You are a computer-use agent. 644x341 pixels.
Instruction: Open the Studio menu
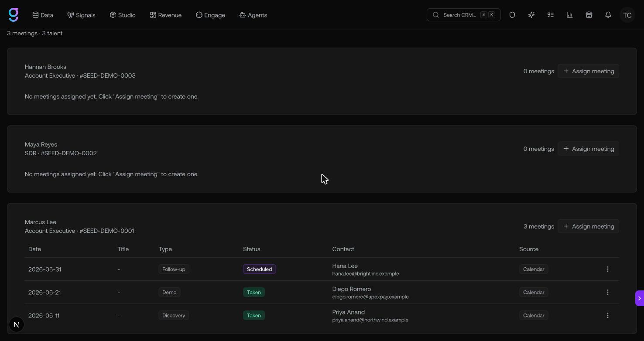coord(123,15)
